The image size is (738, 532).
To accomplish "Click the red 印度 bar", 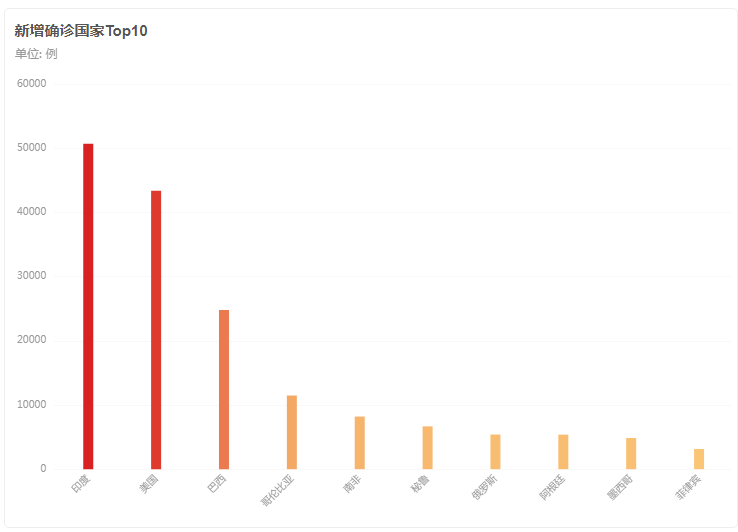I will pos(88,306).
